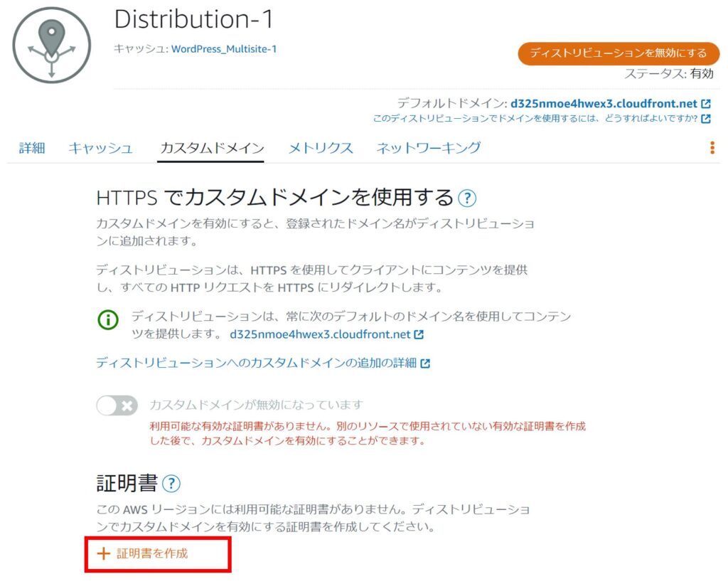
Task: Click help icon next to 証明書 heading
Action: pos(171,484)
